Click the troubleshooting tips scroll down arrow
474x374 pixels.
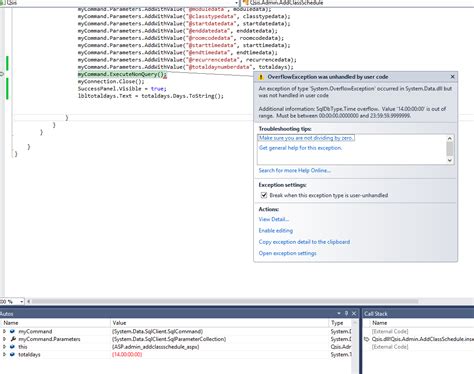coord(450,160)
